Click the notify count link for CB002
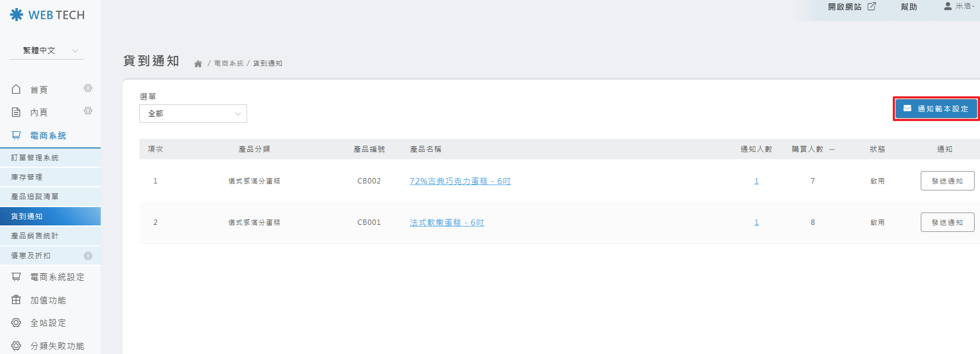This screenshot has height=354, width=980. (756, 181)
